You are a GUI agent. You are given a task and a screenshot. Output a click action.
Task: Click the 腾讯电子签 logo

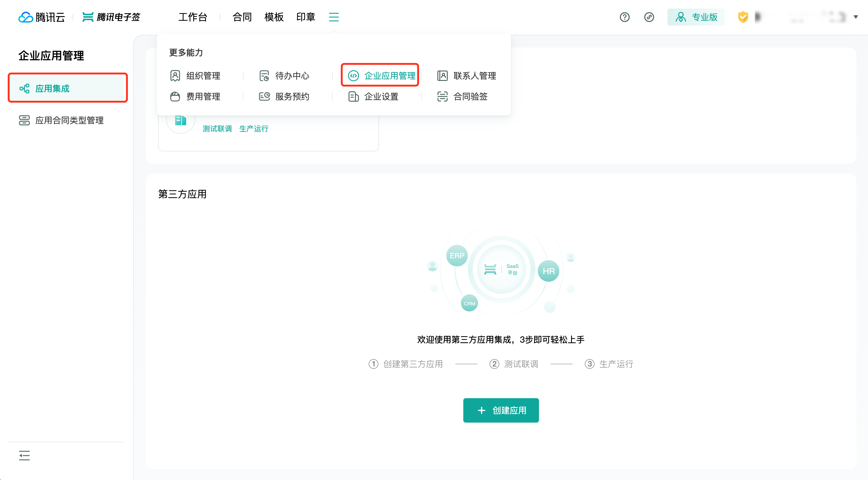coord(111,17)
